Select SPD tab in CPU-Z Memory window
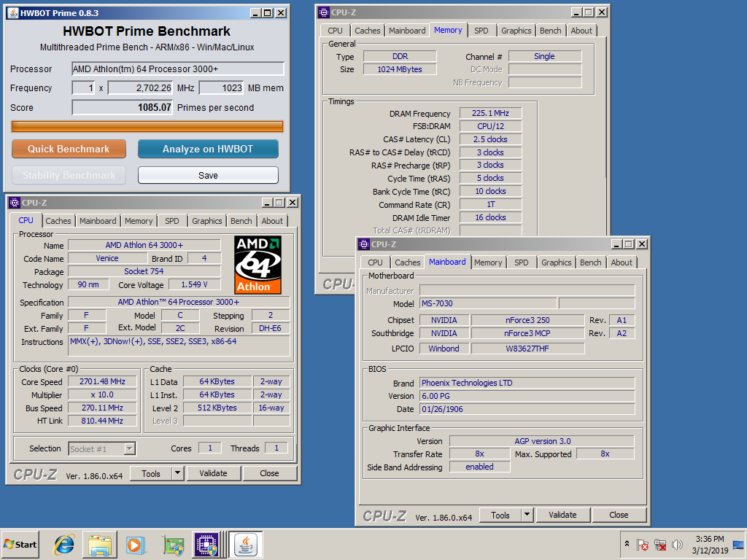 click(481, 31)
